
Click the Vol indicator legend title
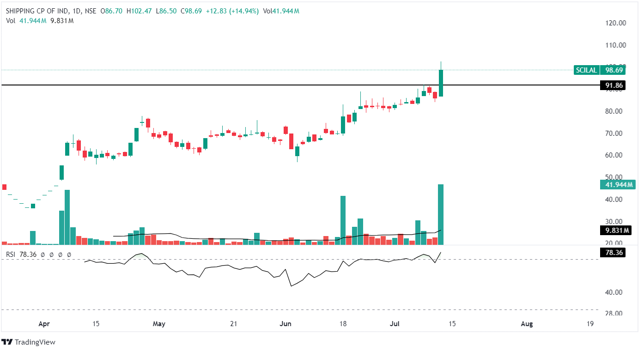[11, 21]
